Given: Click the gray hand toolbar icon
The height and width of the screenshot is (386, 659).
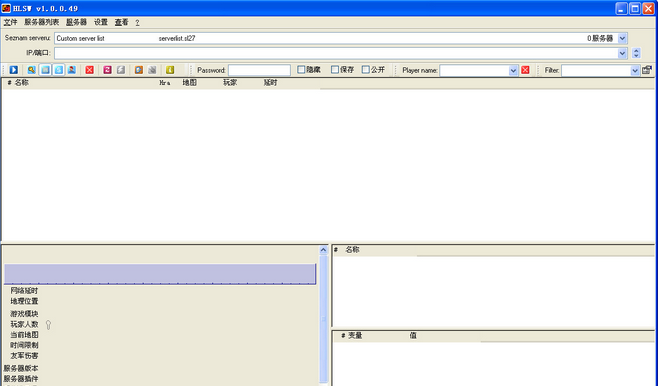Looking at the screenshot, I should 152,70.
